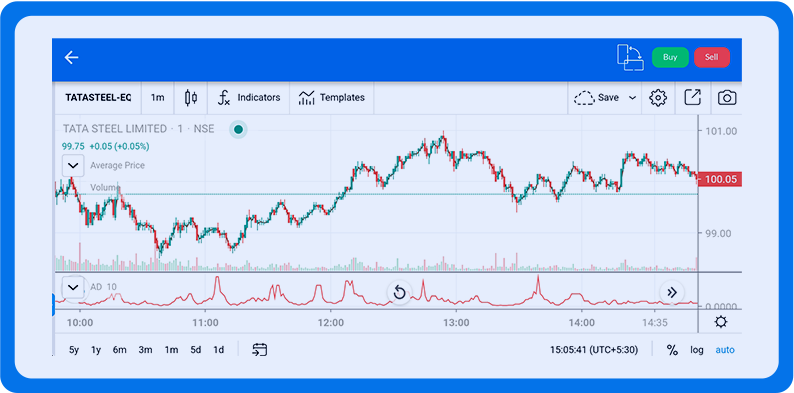
Task: Open the Indicators menu
Action: click(x=249, y=97)
